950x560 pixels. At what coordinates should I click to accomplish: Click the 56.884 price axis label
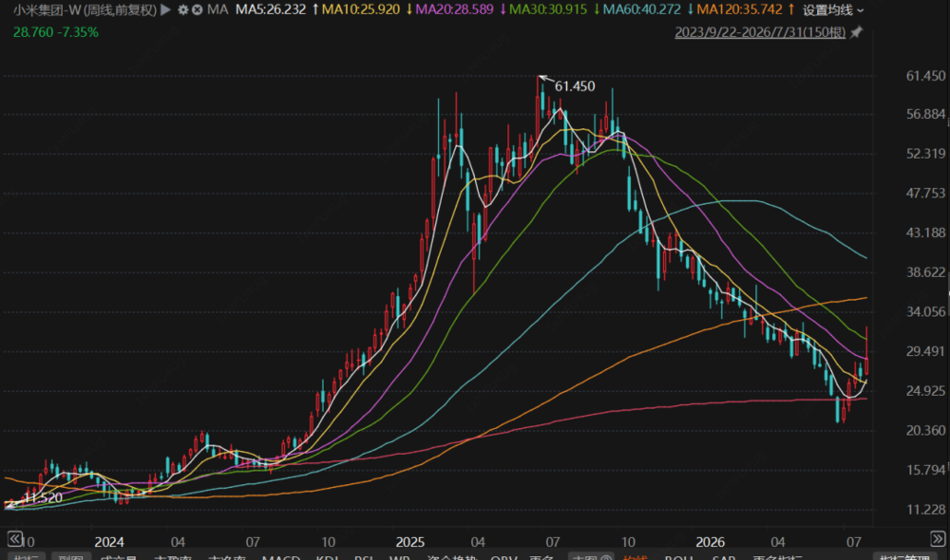tap(925, 115)
